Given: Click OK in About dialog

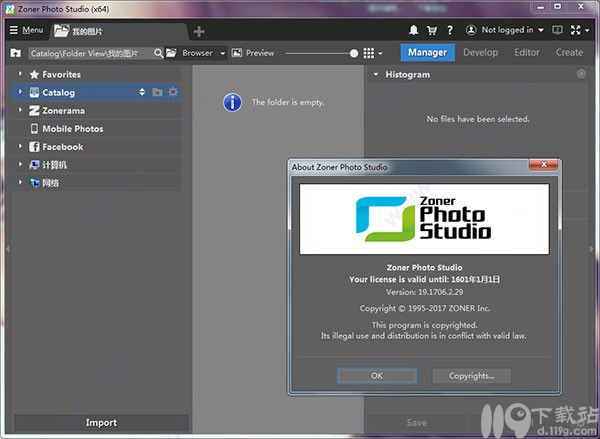Looking at the screenshot, I should pyautogui.click(x=377, y=376).
